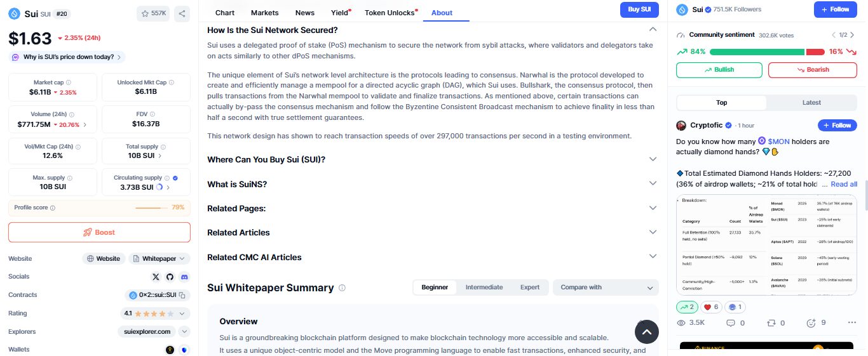Copy the 0x2::sui::SUI contract address
Image resolution: width=868 pixels, height=356 pixels.
click(182, 295)
